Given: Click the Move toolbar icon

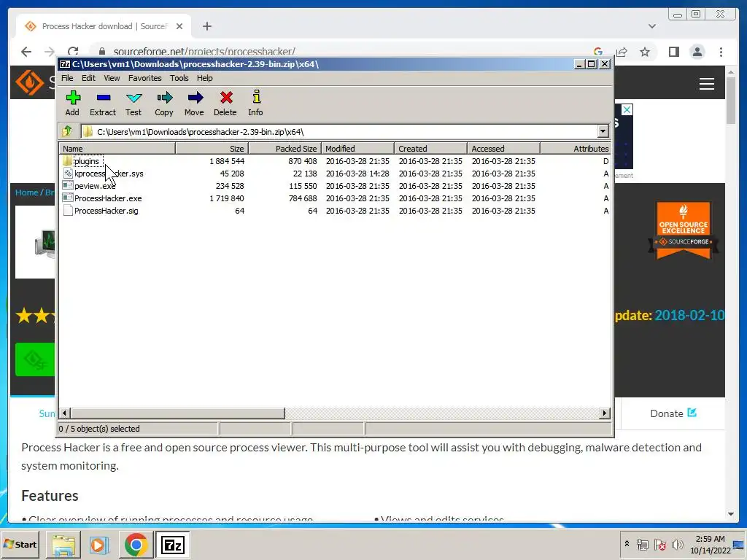Looking at the screenshot, I should (x=194, y=103).
